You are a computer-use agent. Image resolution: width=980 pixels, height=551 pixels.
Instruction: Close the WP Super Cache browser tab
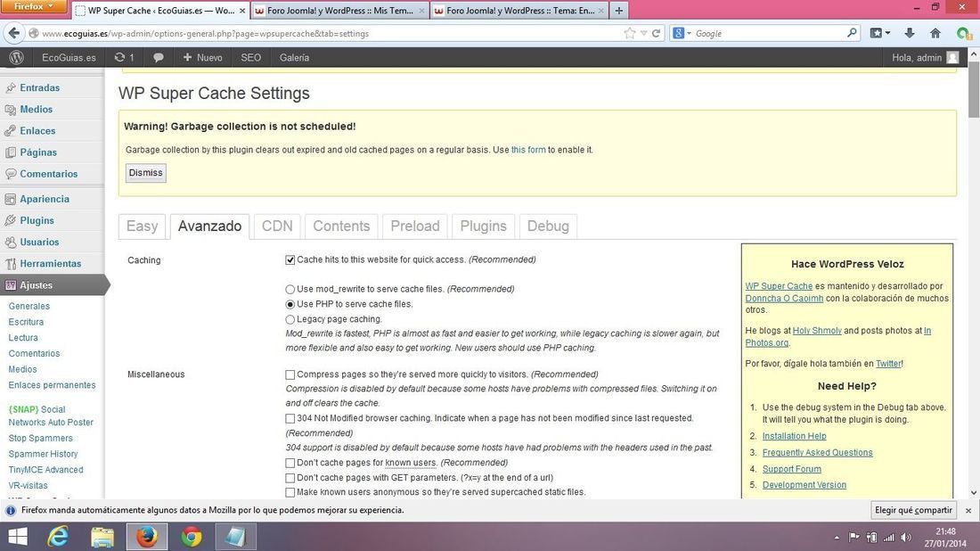coord(242,11)
